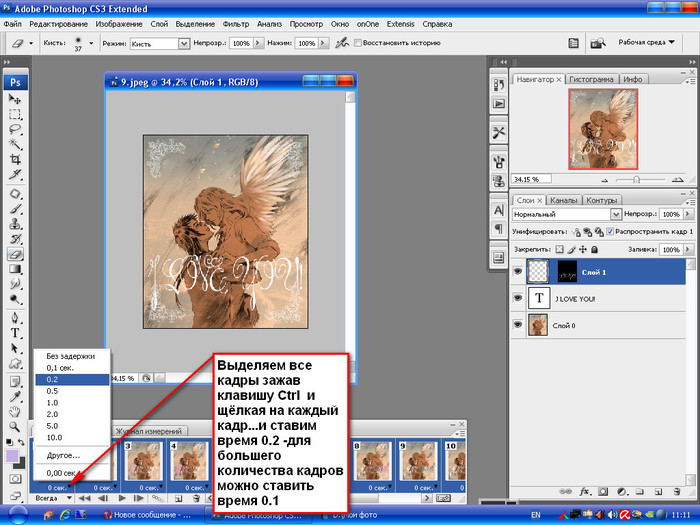
Task: Click the foreground color swatch
Action: [x=12, y=456]
